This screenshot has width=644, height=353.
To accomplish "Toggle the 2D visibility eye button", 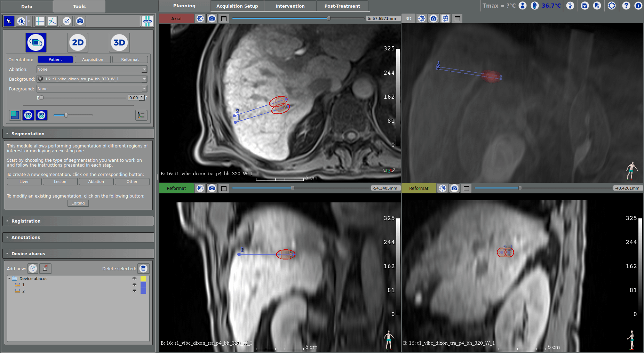I will [28, 115].
